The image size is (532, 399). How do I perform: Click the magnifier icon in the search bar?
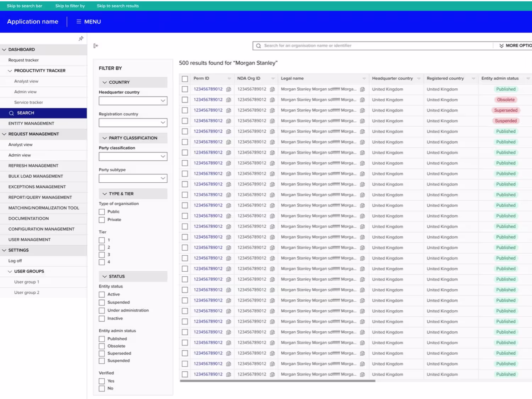(x=259, y=46)
